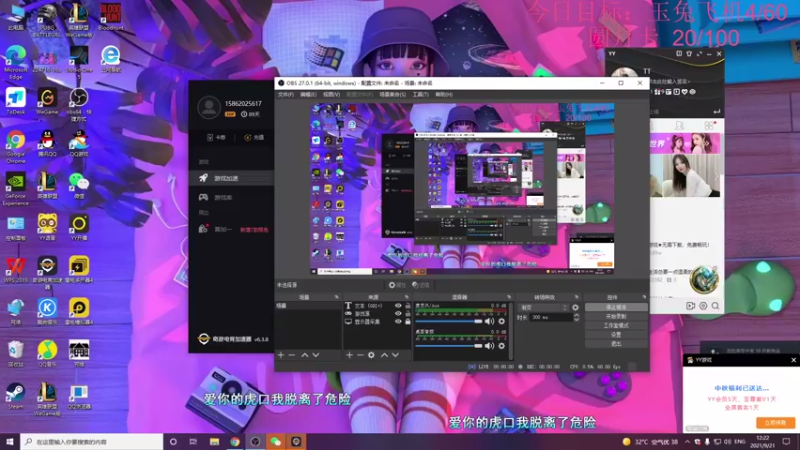Open OBS Settings (设置) from the controls panel
This screenshot has width=800, height=450.
point(616,335)
